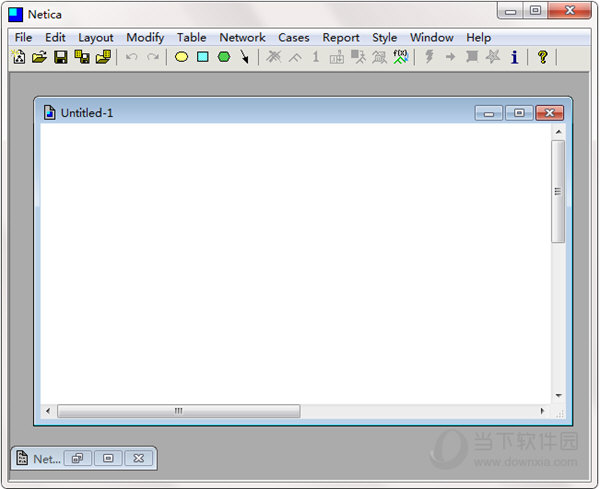Click the horizontal scrollbar right arrow
The height and width of the screenshot is (489, 600).
[x=542, y=411]
